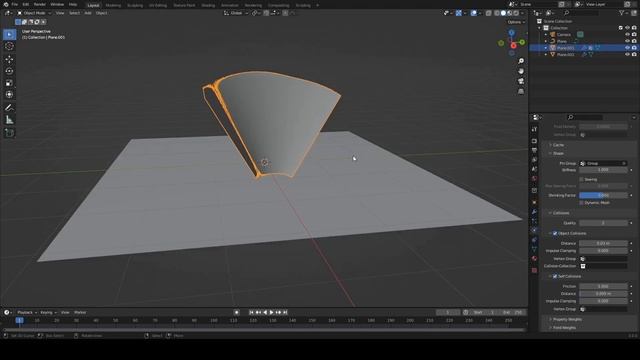
Task: Select the Scale tool
Action: (x=9, y=83)
